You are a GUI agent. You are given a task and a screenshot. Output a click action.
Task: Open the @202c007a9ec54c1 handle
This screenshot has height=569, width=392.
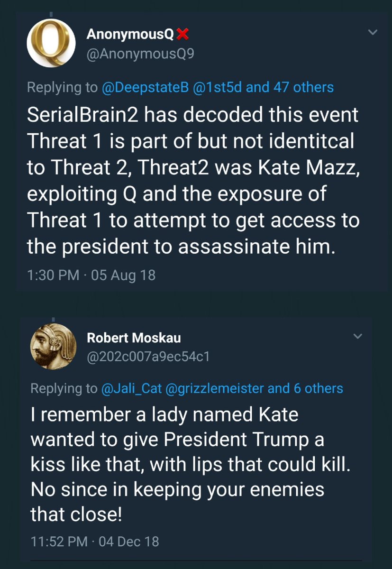click(148, 357)
